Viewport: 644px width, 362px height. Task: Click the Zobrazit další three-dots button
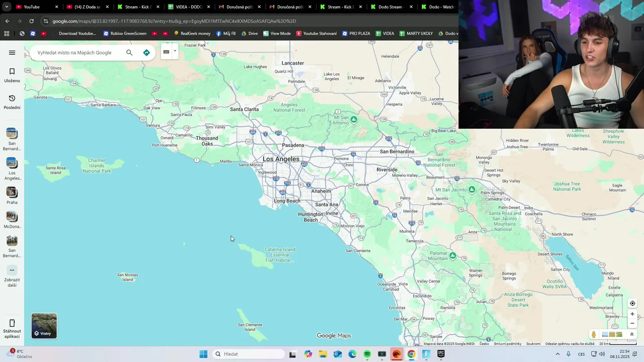click(x=12, y=270)
